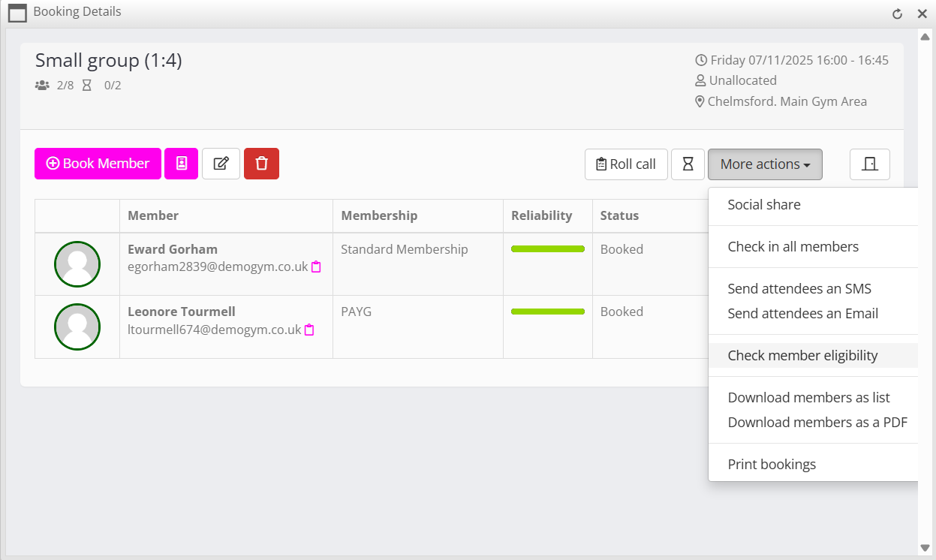936x560 pixels.
Task: Choose Send attendees an Email option
Action: click(x=802, y=314)
